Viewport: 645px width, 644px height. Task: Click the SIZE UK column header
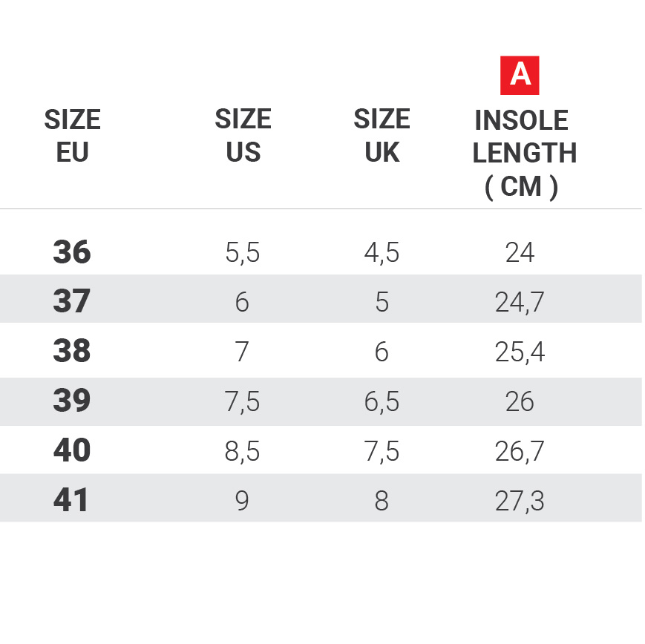tap(382, 136)
